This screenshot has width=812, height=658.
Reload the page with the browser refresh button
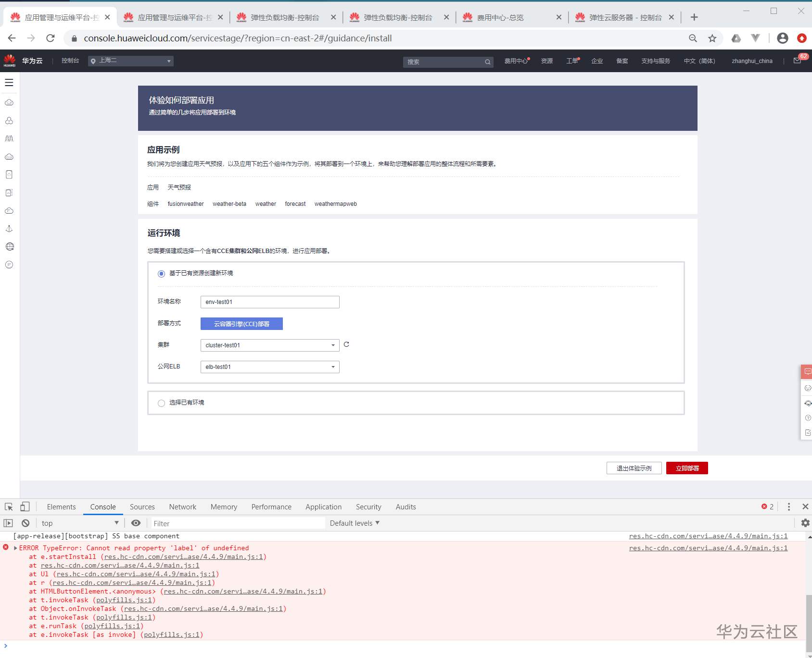pos(51,38)
